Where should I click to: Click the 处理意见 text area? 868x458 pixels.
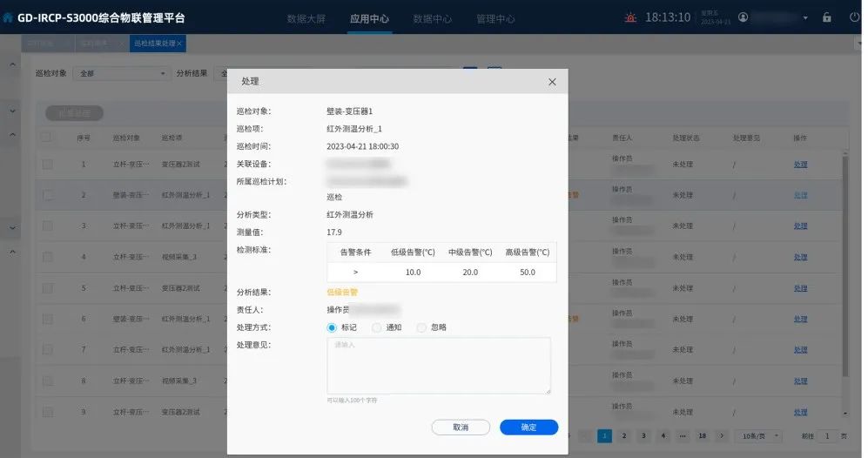438,366
